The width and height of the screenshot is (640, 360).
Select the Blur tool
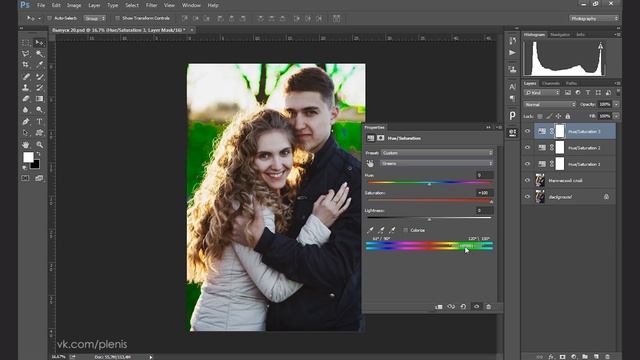coord(25,110)
